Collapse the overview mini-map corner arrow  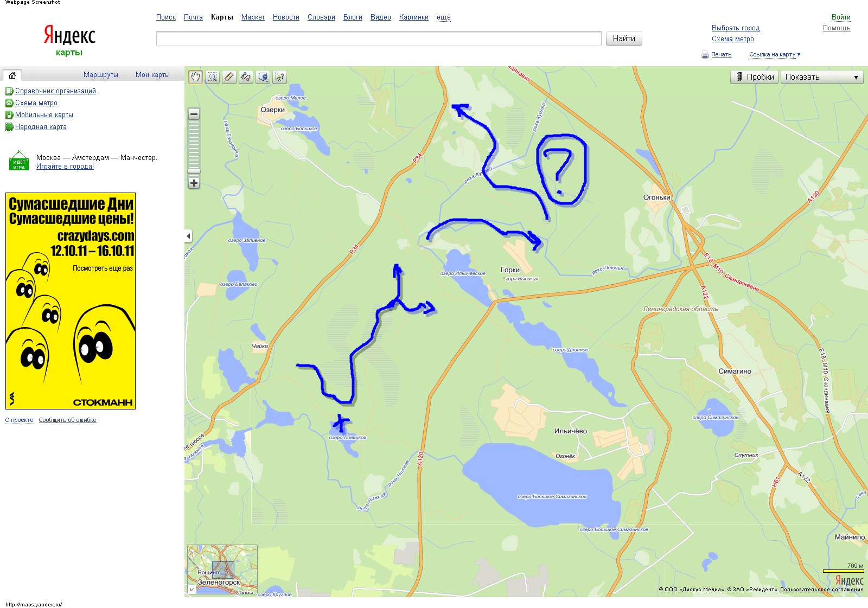[x=192, y=589]
